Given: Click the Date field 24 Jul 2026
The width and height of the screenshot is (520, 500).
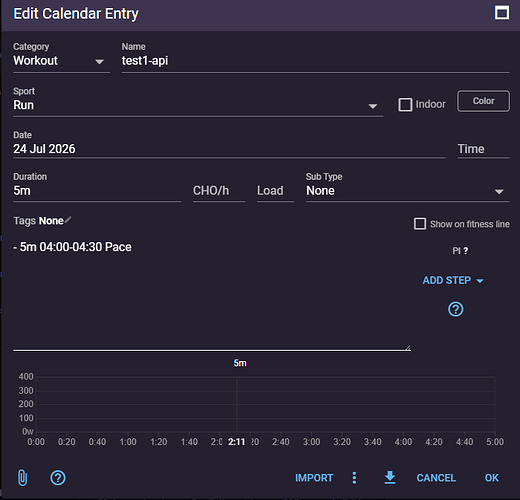Looking at the screenshot, I should coord(229,149).
